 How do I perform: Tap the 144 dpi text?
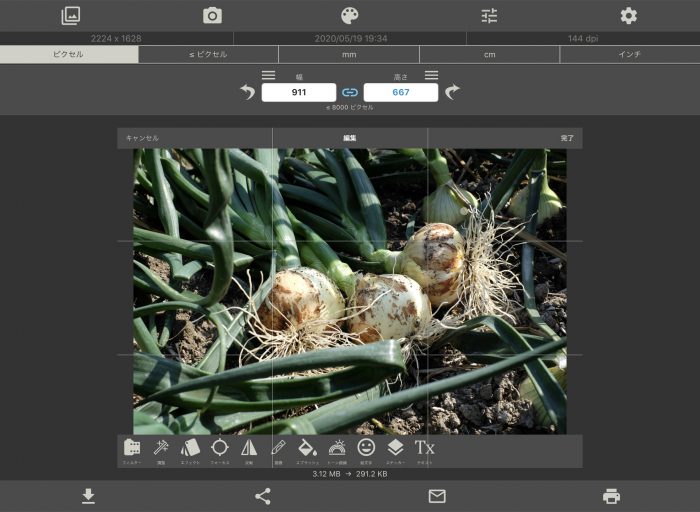tap(583, 38)
